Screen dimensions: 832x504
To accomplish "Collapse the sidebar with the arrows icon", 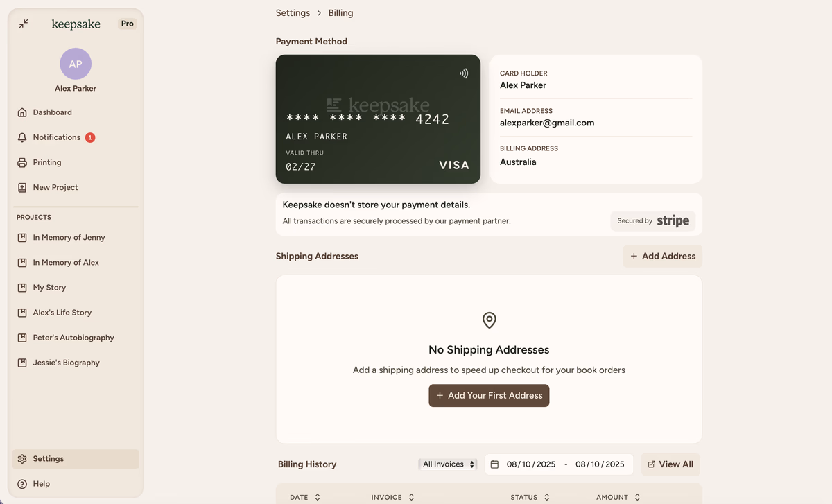I will tap(24, 24).
